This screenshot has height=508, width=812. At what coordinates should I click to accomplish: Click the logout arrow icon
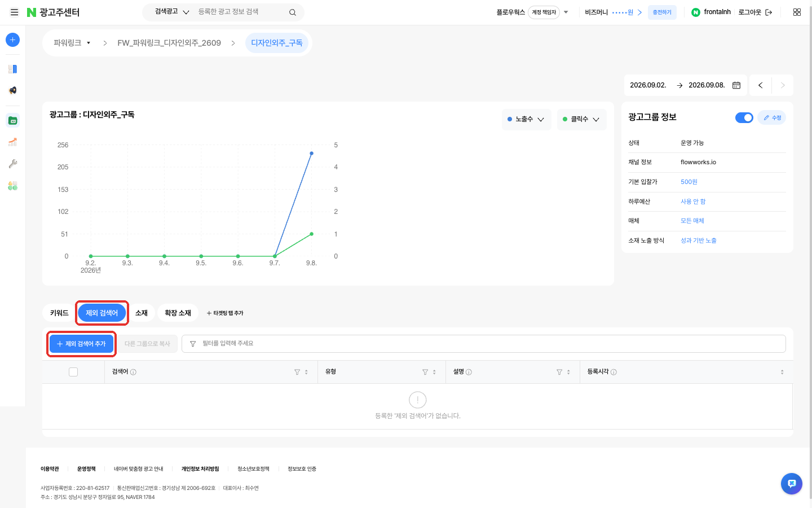point(769,12)
